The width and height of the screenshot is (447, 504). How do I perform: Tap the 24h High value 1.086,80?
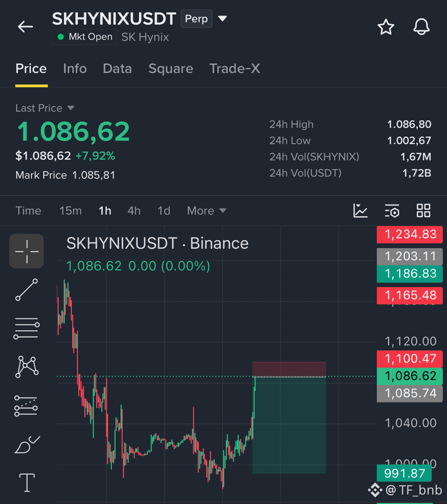409,124
